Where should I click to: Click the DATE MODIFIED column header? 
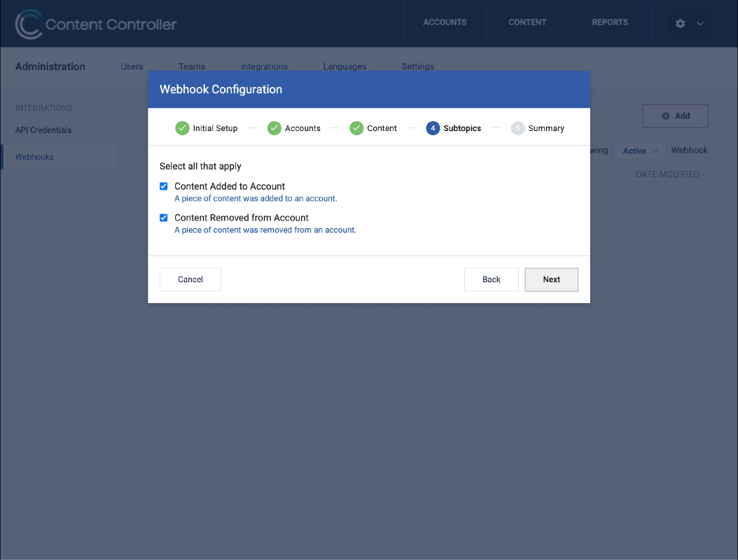tap(667, 174)
